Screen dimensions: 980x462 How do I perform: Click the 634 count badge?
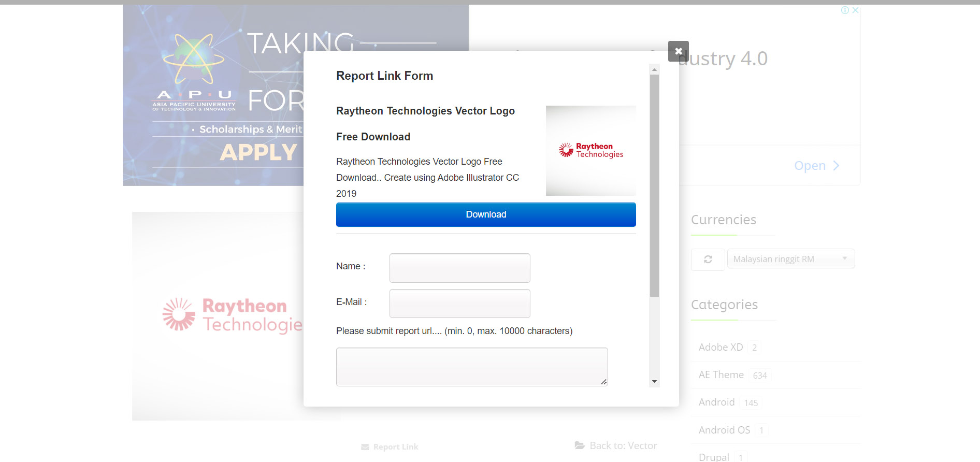click(760, 376)
